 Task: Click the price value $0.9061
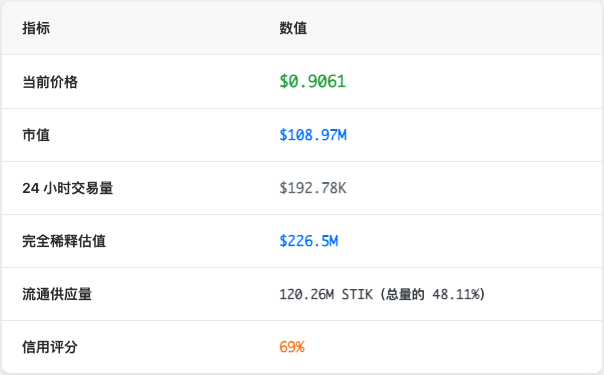(313, 81)
